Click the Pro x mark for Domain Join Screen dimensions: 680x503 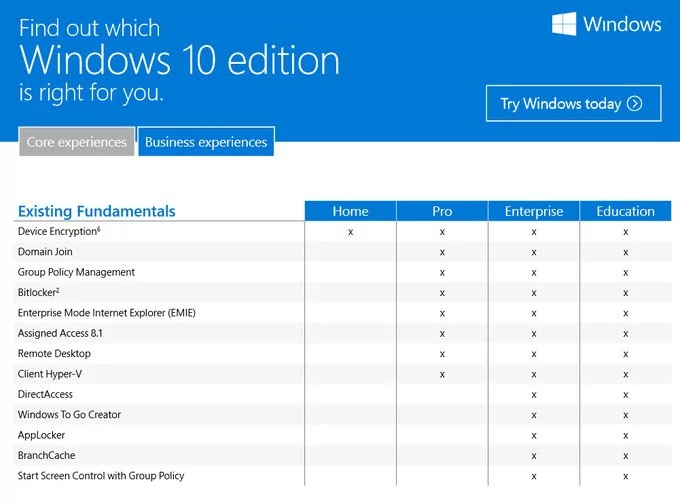pyautogui.click(x=442, y=252)
